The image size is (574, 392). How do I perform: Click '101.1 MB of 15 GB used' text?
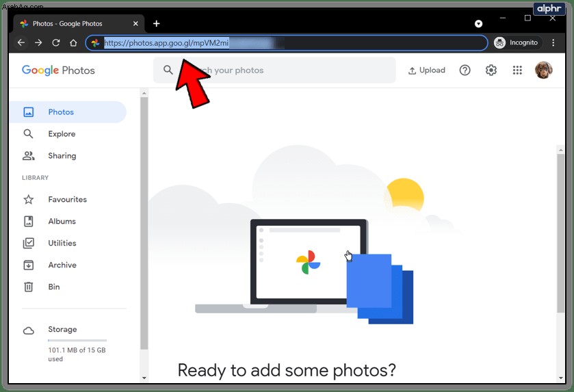pos(77,354)
